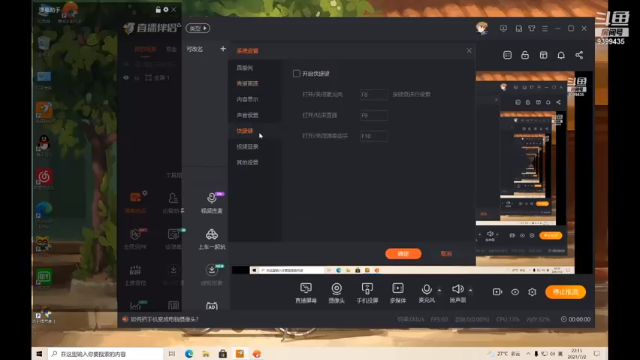Open the 手机投屏 phone casting source
This screenshot has width=640, height=360.
point(367,292)
